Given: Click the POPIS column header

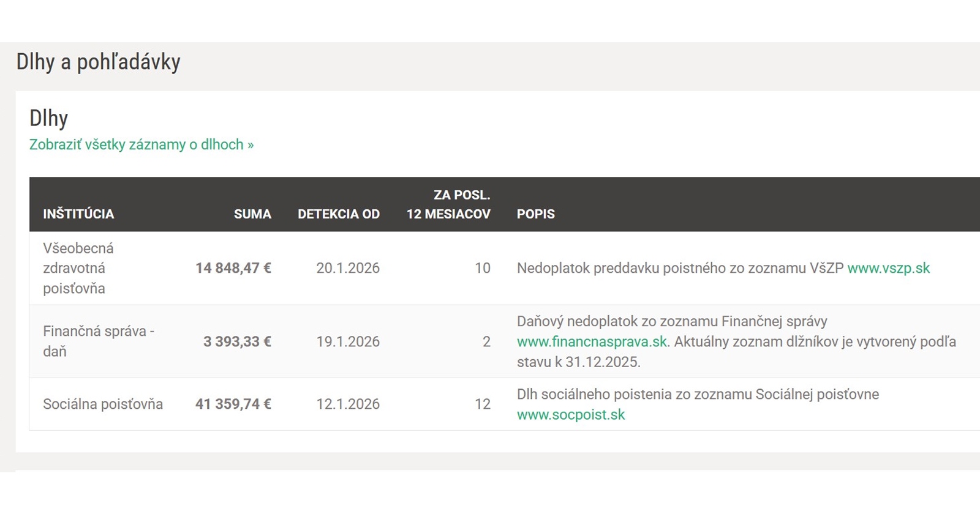Looking at the screenshot, I should (536, 214).
